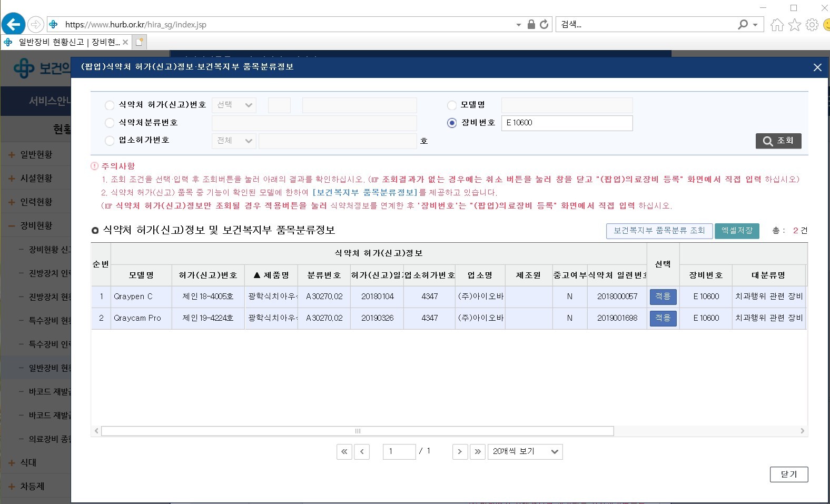Open new tab button
The image size is (830, 504).
click(x=139, y=42)
